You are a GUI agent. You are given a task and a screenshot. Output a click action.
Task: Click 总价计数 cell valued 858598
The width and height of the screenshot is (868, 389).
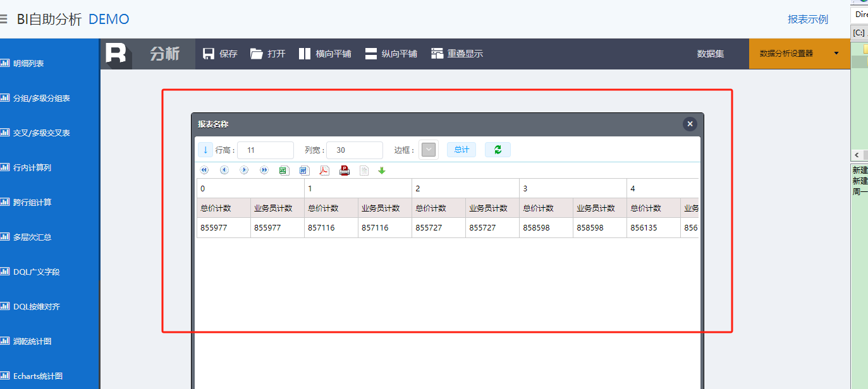point(546,228)
